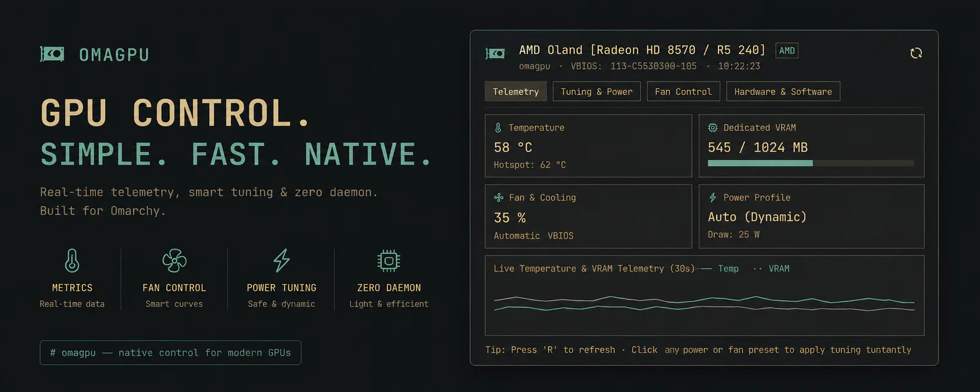Click the ZERO DAEMON feature label

click(x=389, y=288)
